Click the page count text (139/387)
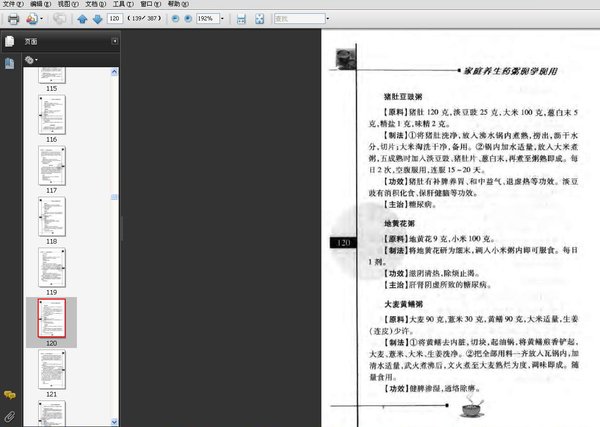The image size is (600, 427). [144, 18]
